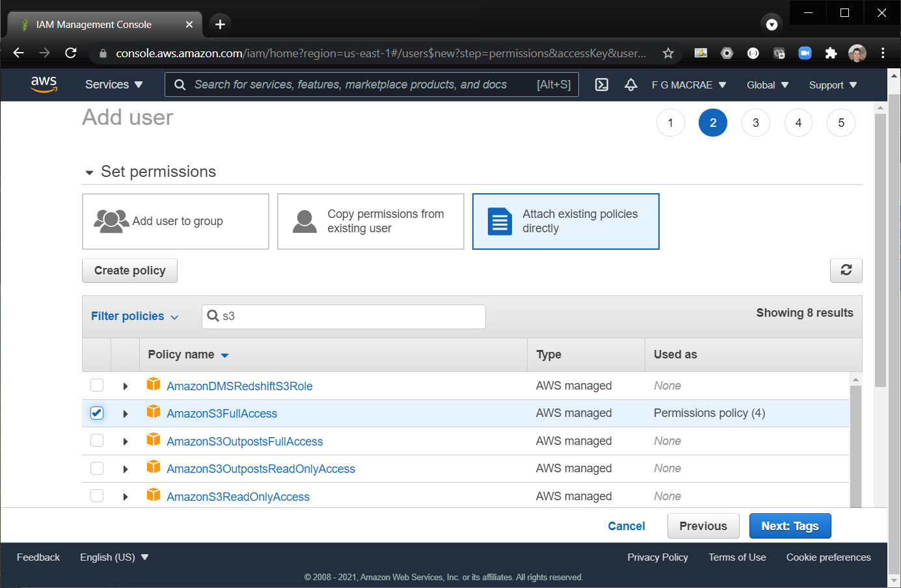
Task: Click the refresh policies icon button
Action: coord(846,271)
